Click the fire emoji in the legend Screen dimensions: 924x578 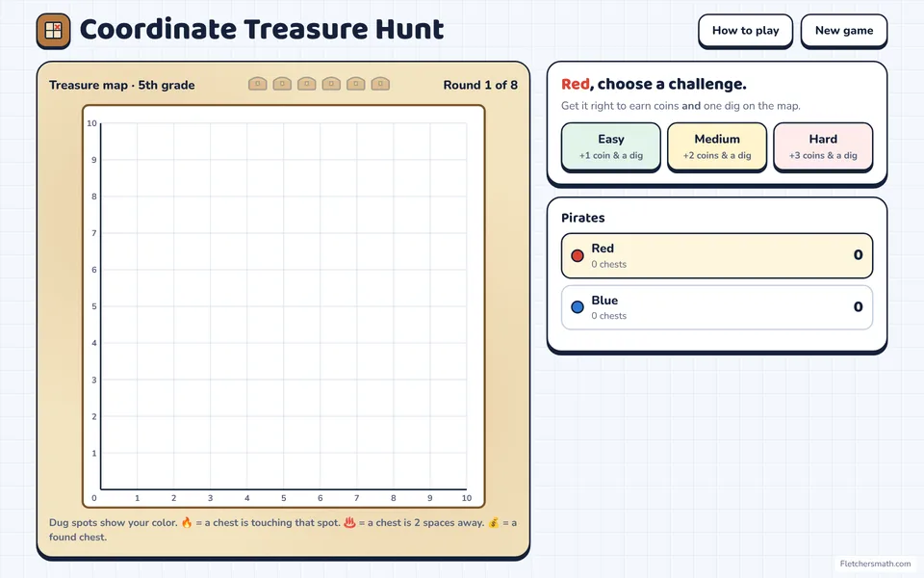[187, 522]
